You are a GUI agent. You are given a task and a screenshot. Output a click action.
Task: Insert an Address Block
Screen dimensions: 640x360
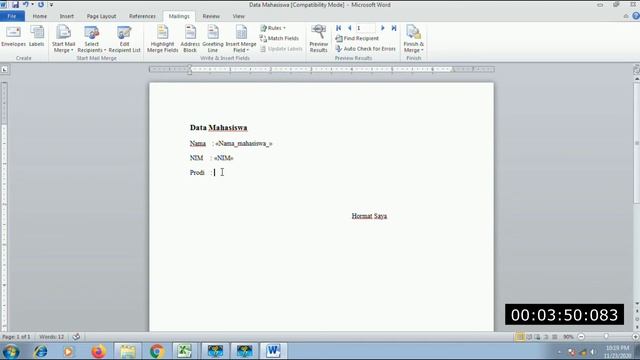pos(190,39)
